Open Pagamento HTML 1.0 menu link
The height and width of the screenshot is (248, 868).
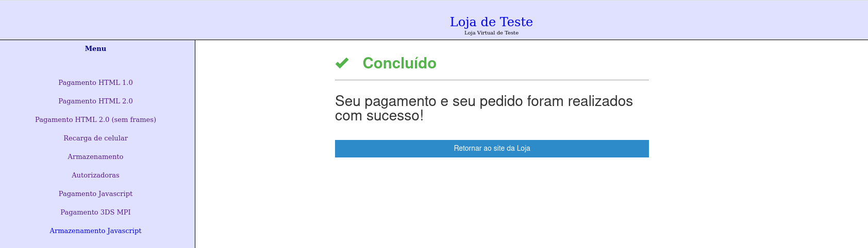point(95,82)
